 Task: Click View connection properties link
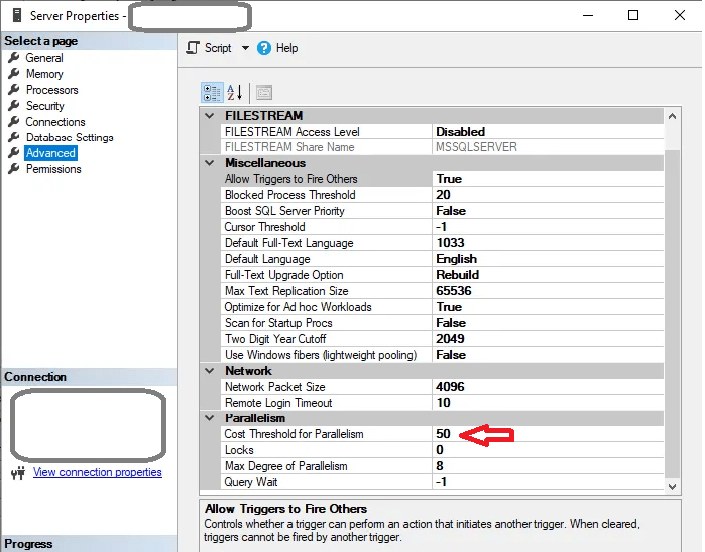(x=97, y=472)
